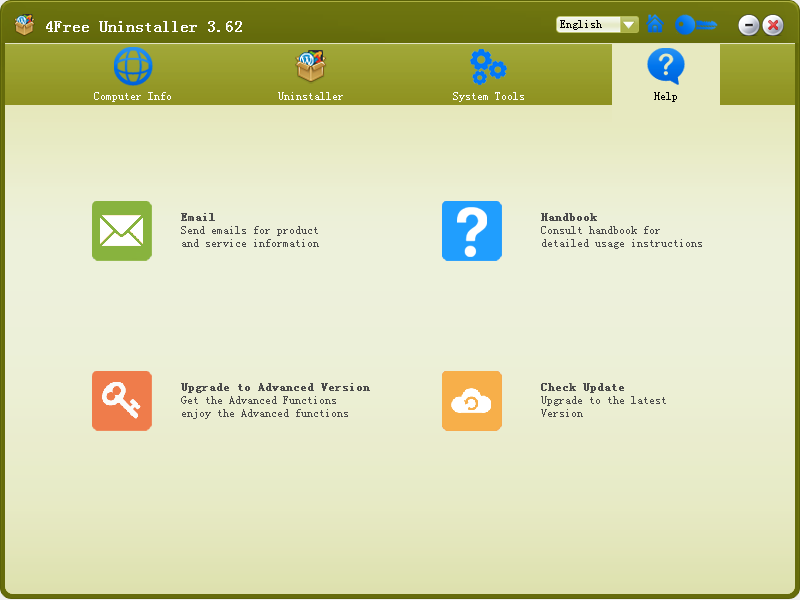Go to the home page via the house icon
Screen dimensions: 800x600
point(655,24)
